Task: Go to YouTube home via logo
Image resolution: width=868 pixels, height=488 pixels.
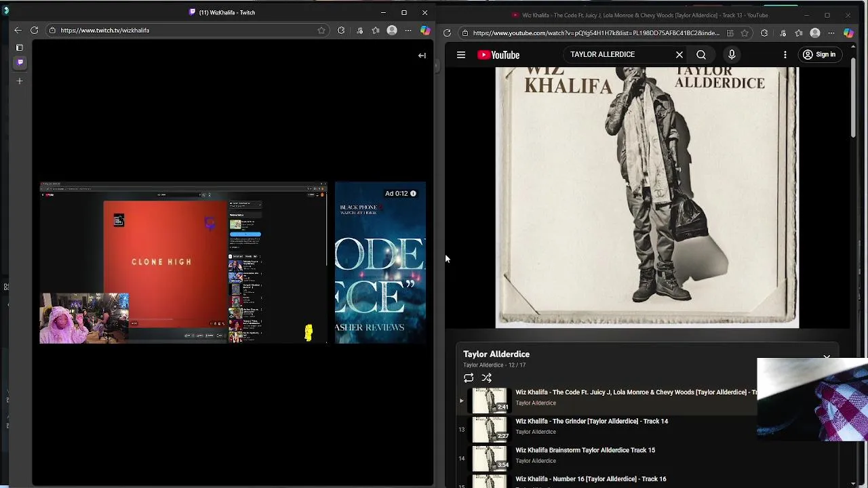Action: (x=498, y=55)
